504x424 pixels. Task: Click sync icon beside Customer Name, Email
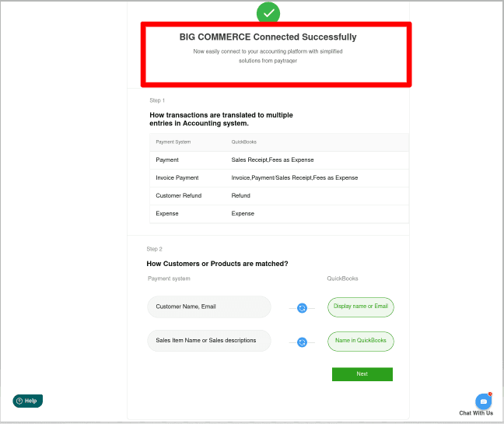click(x=302, y=308)
